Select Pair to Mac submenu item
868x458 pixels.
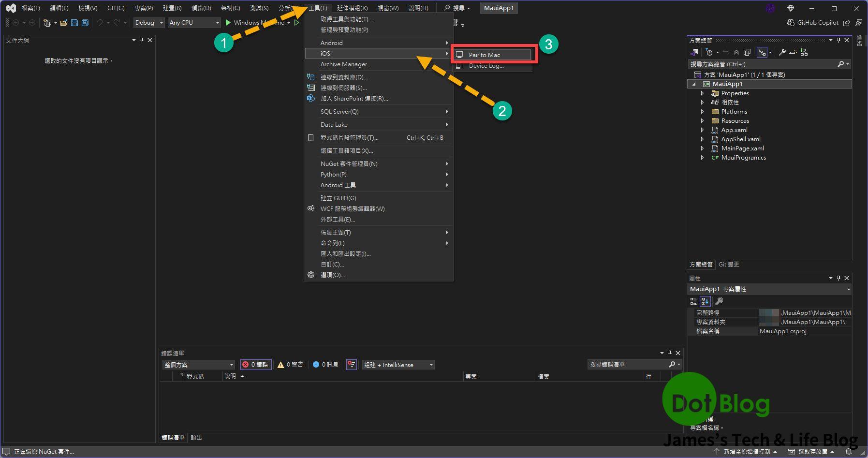493,55
